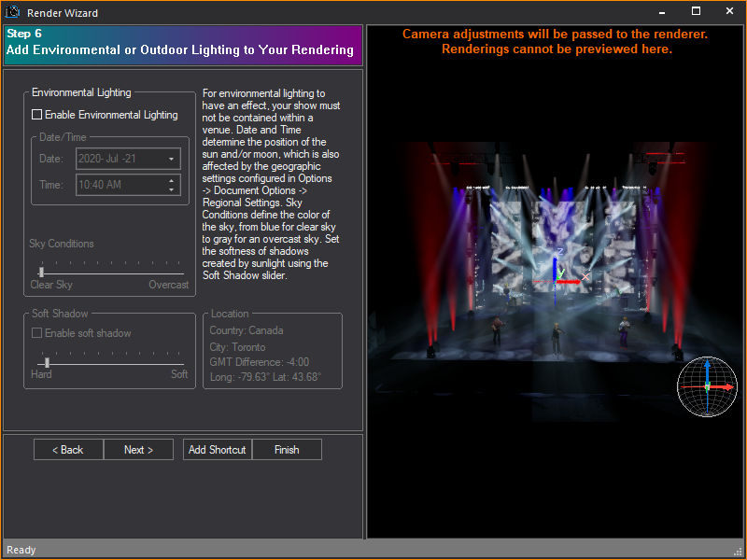Click Finish to complete the Render Wizard
The image size is (747, 560).
287,449
